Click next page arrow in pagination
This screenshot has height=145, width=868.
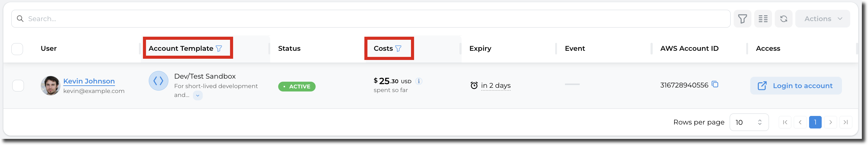(830, 122)
